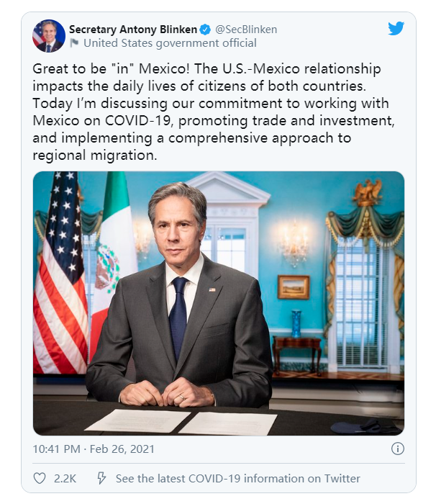436x504 pixels.
Task: Open the @SecBlinken handle link
Action: pyautogui.click(x=246, y=30)
